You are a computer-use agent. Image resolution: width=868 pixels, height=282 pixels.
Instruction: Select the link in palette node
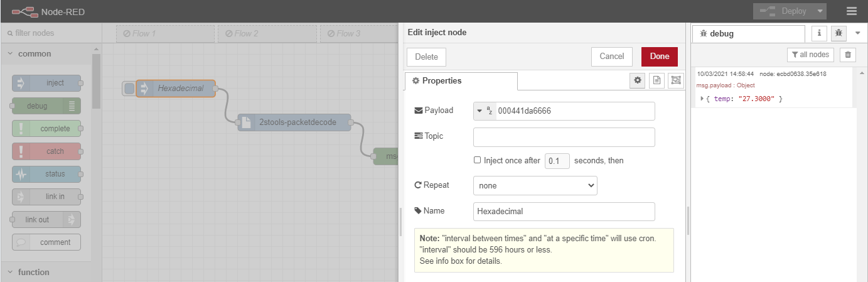click(x=46, y=197)
